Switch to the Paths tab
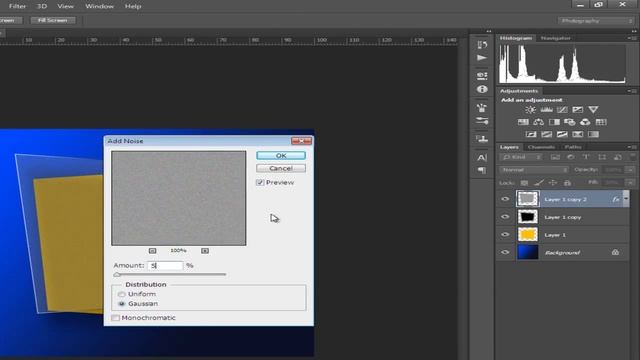The width and height of the screenshot is (640, 360). 573,147
